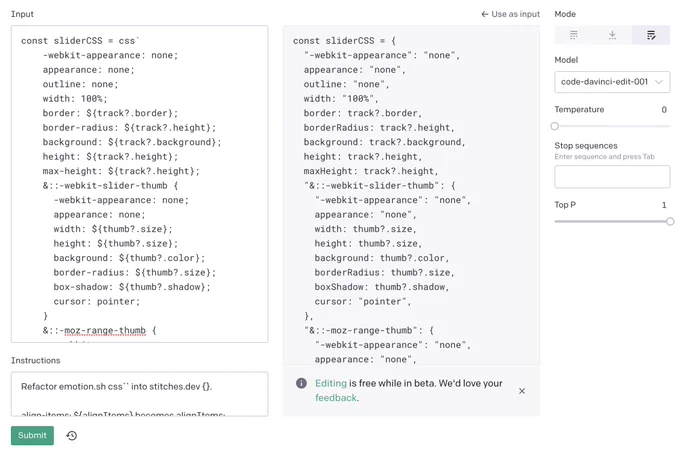
Task: Focus the Instructions text area
Action: point(139,394)
